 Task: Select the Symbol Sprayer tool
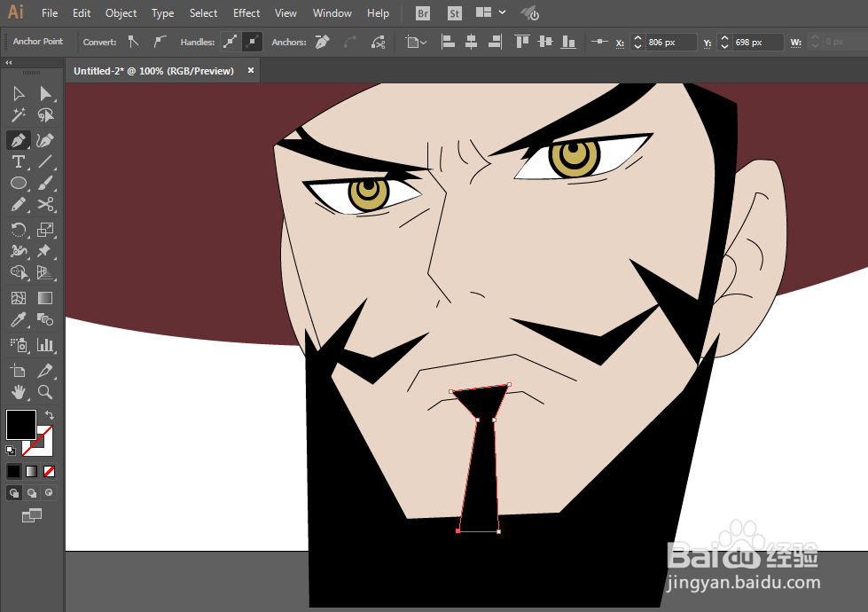click(x=19, y=345)
